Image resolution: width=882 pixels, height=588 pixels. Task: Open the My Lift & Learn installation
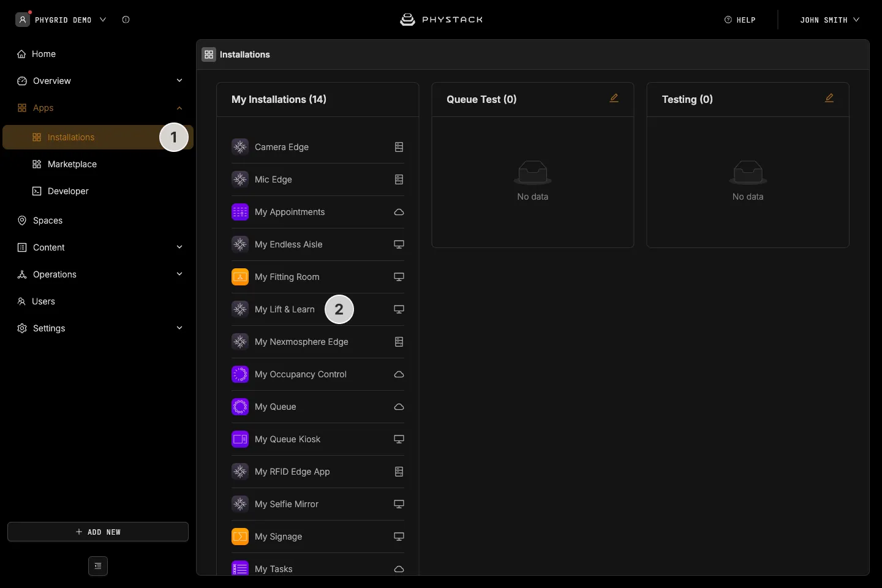point(318,309)
